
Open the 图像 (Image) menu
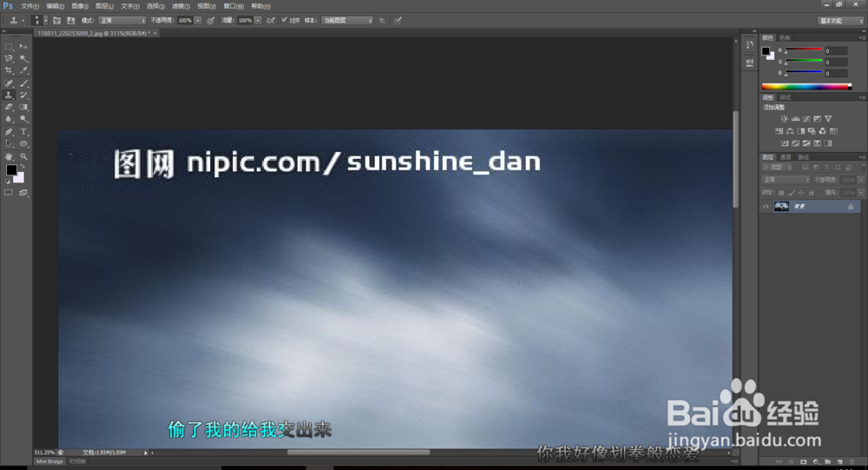pyautogui.click(x=80, y=6)
